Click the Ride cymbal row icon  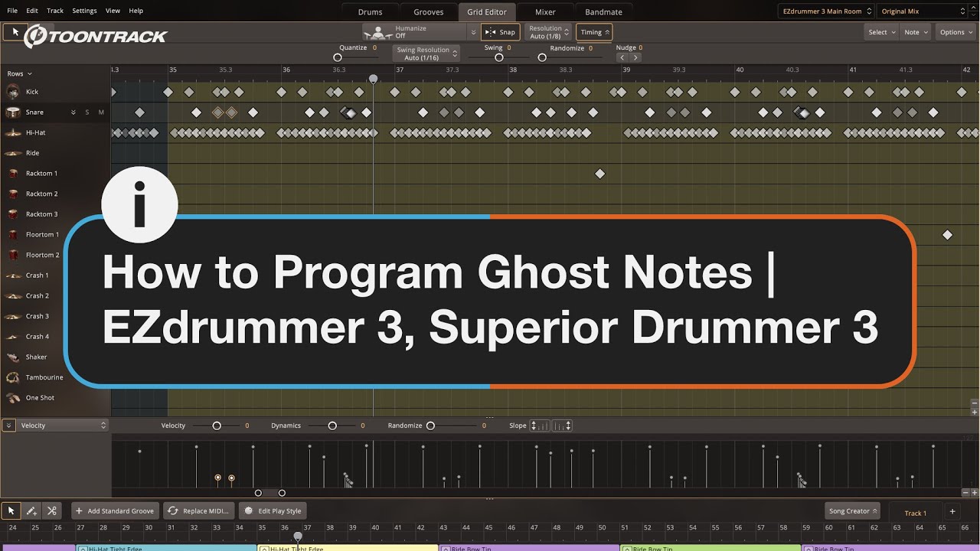pyautogui.click(x=13, y=153)
